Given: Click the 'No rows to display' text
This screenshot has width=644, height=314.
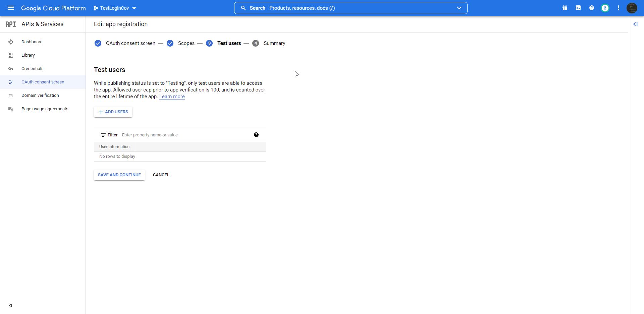Looking at the screenshot, I should (117, 156).
